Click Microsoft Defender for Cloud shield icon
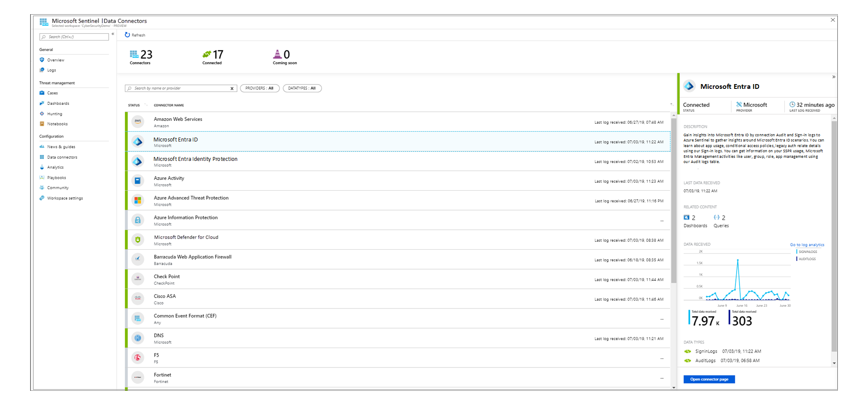This screenshot has height=405, width=868. tap(137, 240)
